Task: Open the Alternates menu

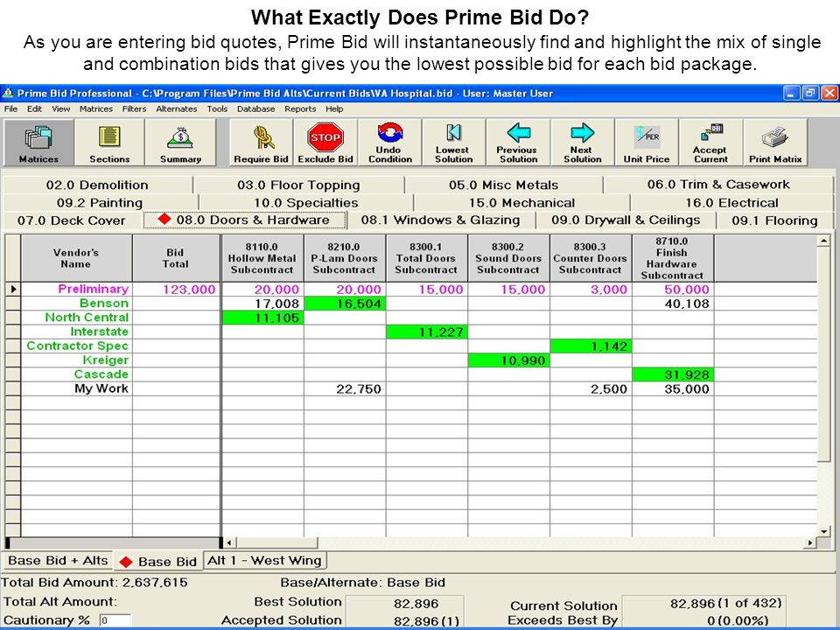Action: [x=176, y=108]
